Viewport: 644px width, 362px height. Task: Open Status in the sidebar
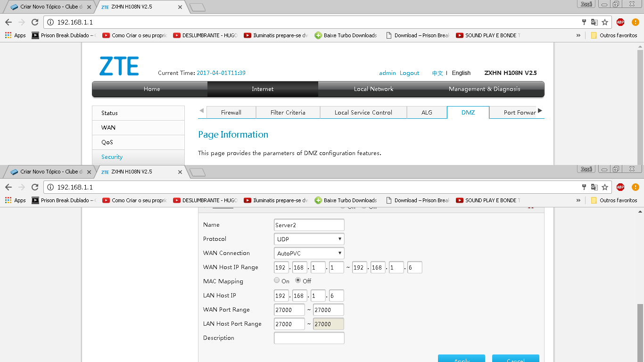pyautogui.click(x=138, y=113)
